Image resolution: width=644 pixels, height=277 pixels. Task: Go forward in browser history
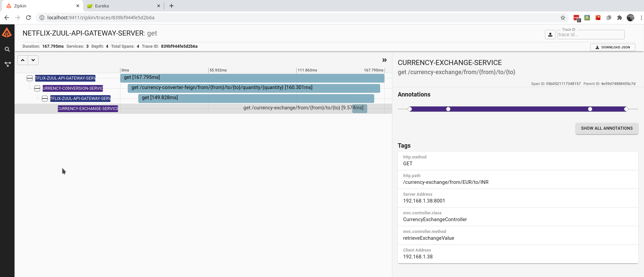click(x=18, y=18)
